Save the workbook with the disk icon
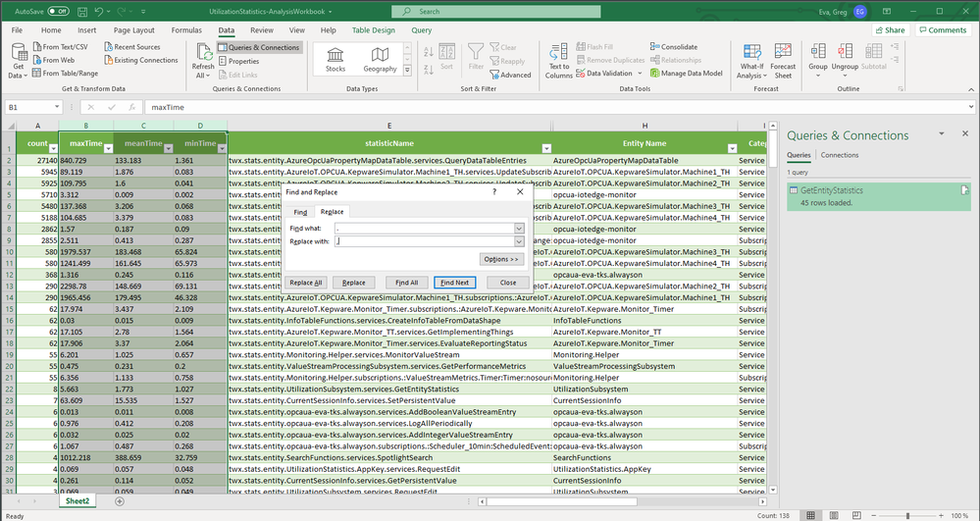980x521 pixels. coord(82,11)
